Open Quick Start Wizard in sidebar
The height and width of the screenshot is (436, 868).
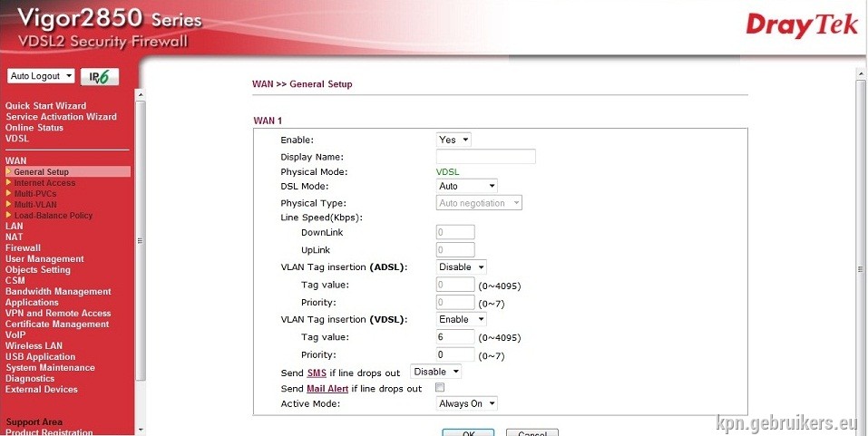(x=46, y=106)
